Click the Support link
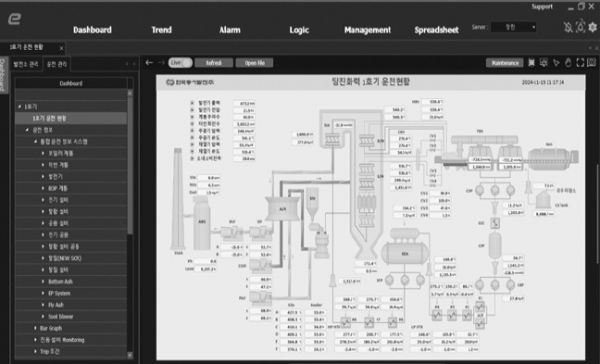The height and width of the screenshot is (364, 600). [542, 7]
